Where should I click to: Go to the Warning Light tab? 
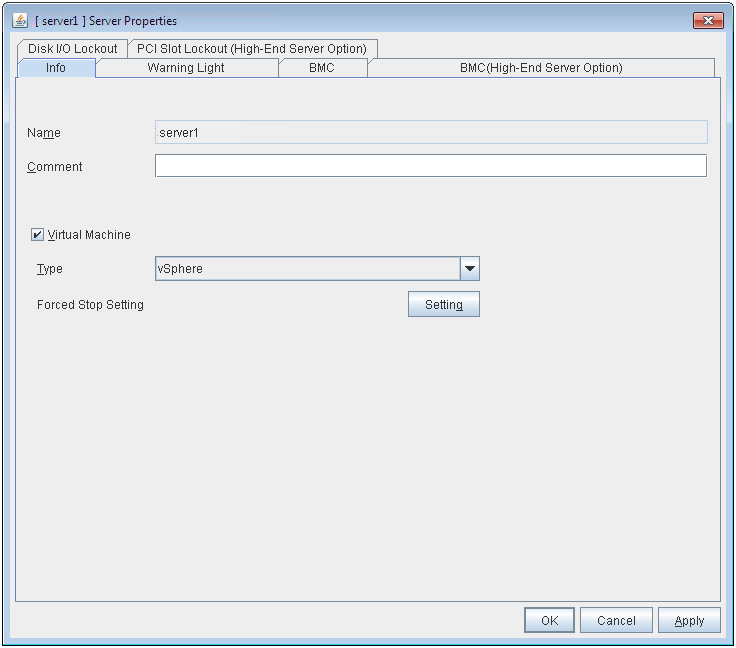(186, 68)
